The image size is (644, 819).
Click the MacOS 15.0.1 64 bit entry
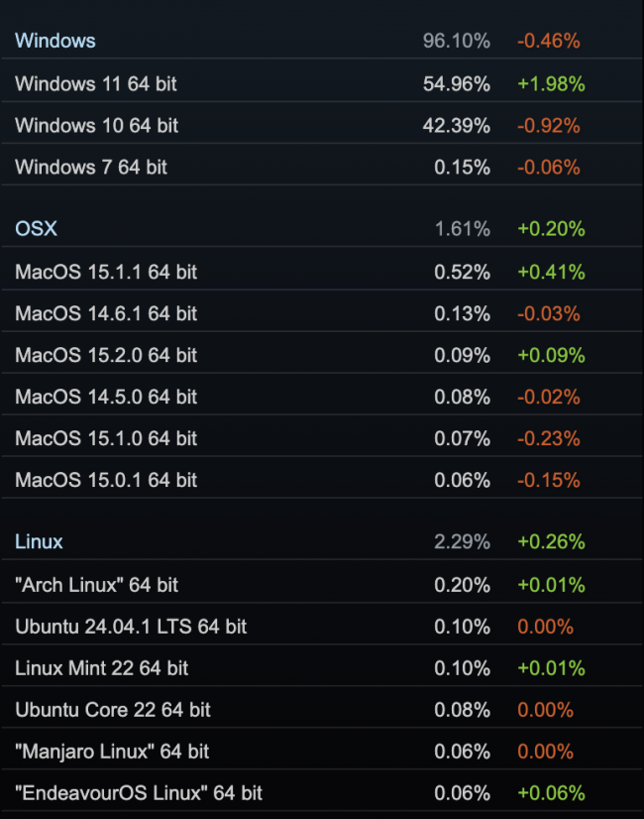coord(106,480)
